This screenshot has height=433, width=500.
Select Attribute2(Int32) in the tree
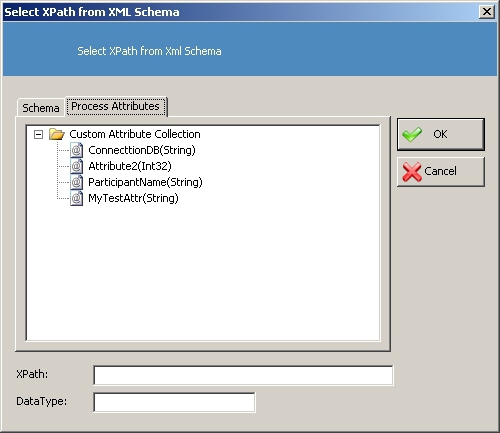coord(130,166)
